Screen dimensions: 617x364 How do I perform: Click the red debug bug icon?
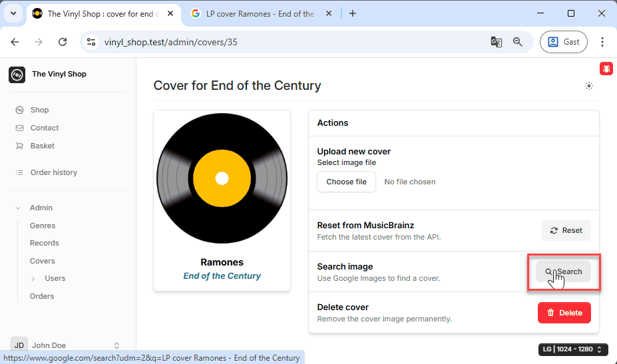point(606,69)
